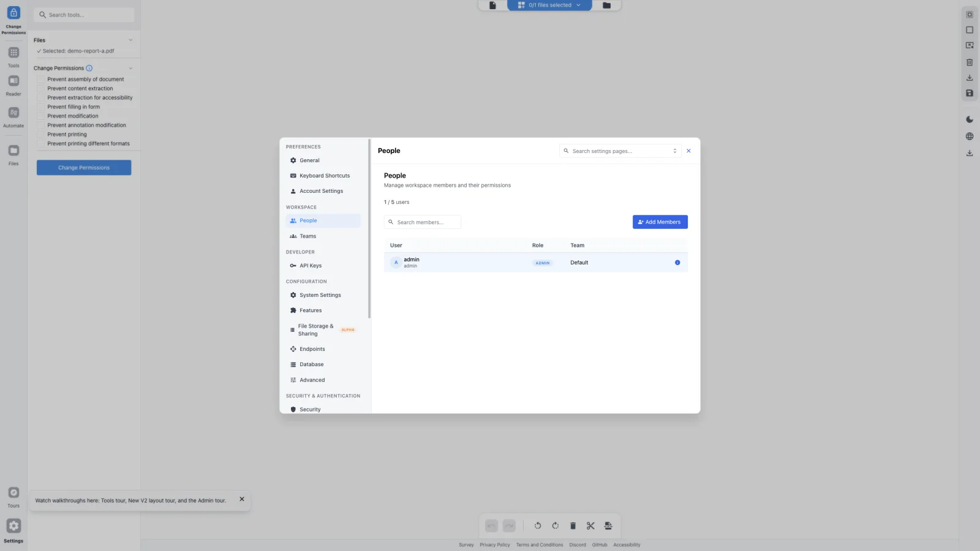
Task: Open the Reader view icon
Action: pyautogui.click(x=13, y=81)
